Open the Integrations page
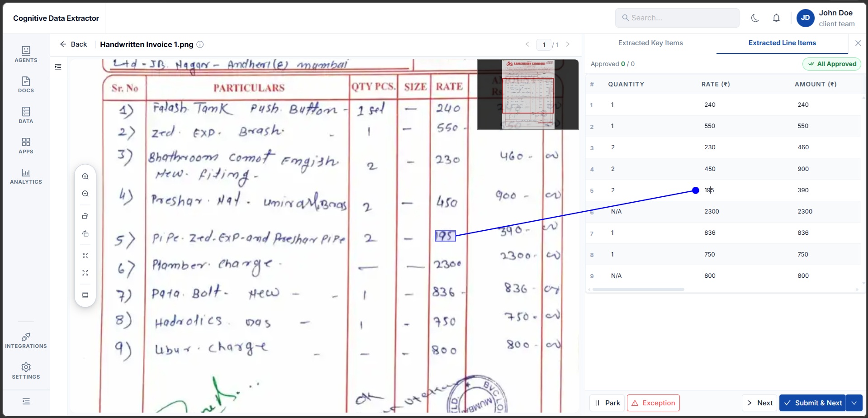Viewport: 868px width, 418px height. tap(26, 340)
